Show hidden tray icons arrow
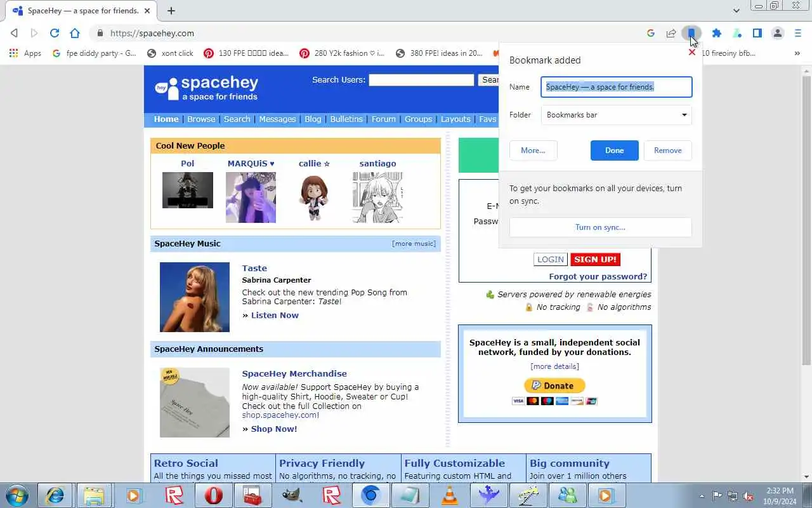Screen dimensions: 812x508 tap(702, 496)
